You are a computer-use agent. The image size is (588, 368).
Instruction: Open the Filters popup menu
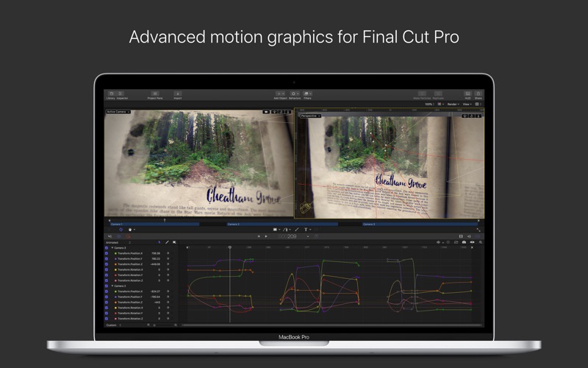(307, 95)
